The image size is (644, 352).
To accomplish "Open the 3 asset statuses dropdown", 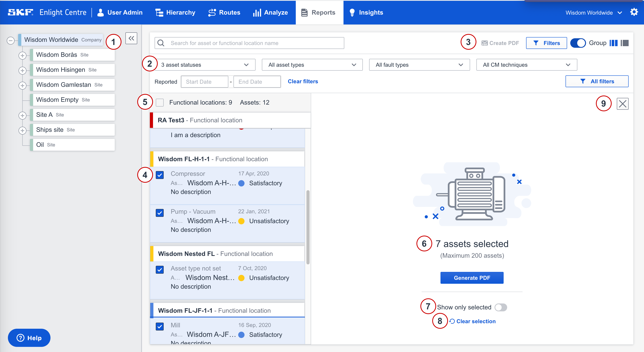I will coord(205,65).
